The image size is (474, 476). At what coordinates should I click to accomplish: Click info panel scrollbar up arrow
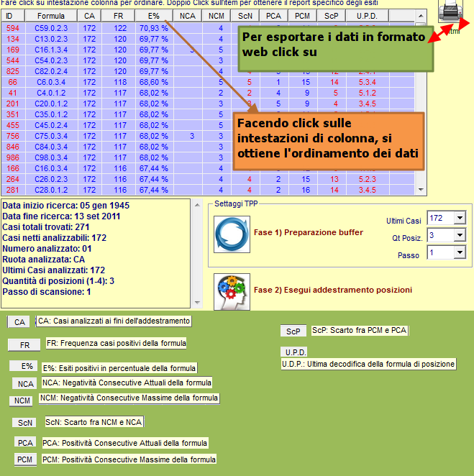tap(197, 205)
